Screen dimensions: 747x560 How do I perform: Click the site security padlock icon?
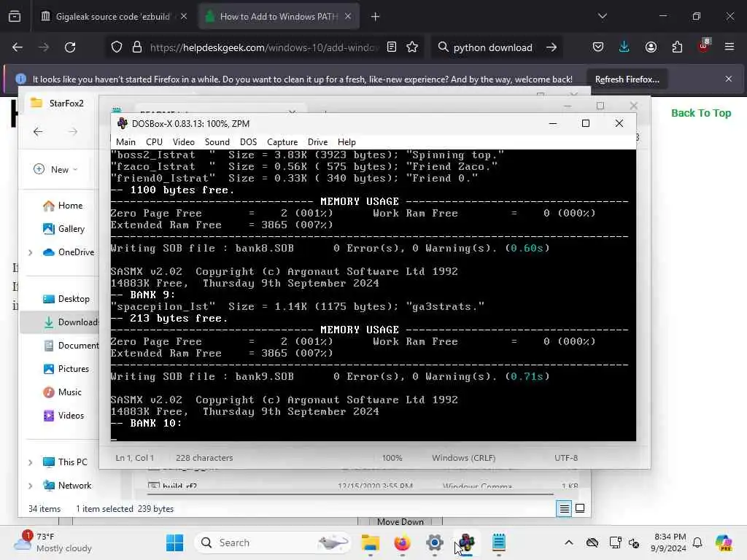click(137, 47)
